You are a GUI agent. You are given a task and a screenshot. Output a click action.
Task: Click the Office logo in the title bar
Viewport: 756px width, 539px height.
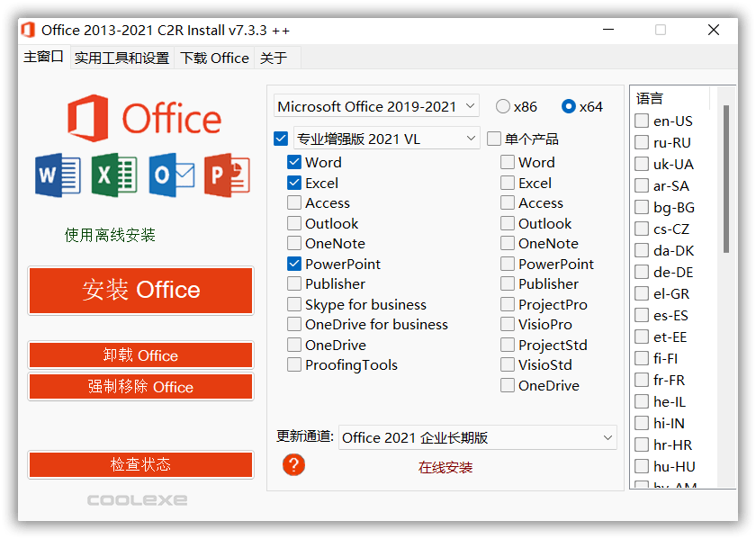point(29,30)
